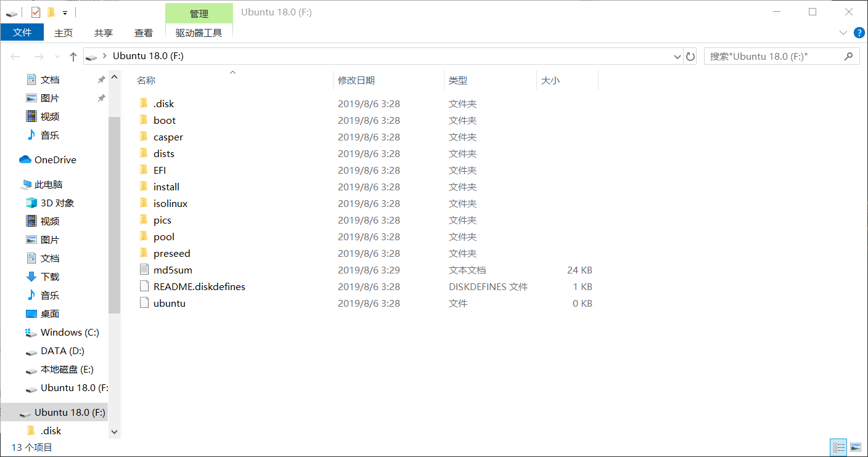The height and width of the screenshot is (457, 868).
Task: Open 视频 under quick access
Action: tap(50, 116)
